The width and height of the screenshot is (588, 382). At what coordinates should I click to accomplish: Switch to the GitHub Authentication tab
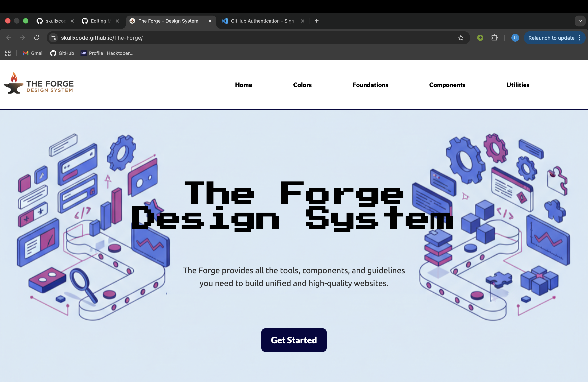[262, 21]
